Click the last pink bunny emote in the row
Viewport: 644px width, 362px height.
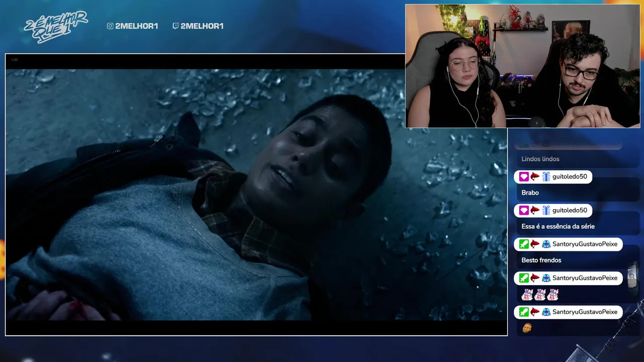(x=553, y=295)
